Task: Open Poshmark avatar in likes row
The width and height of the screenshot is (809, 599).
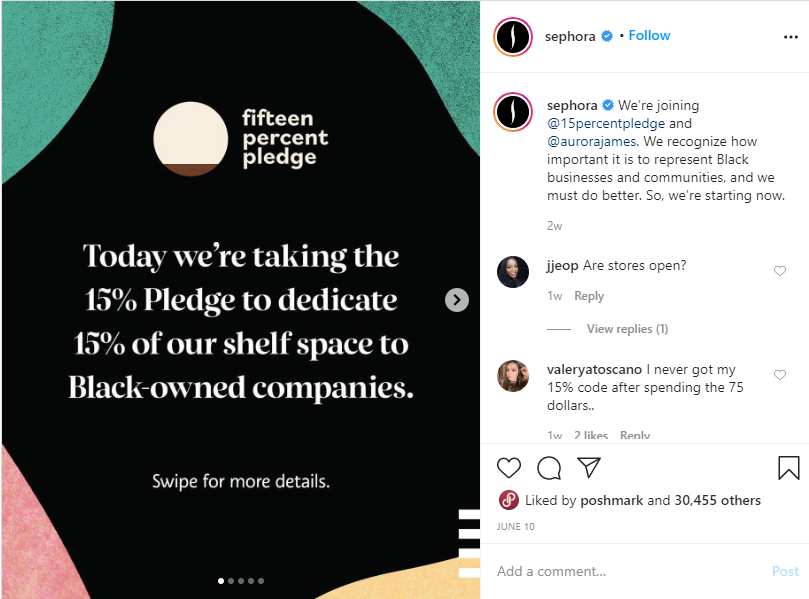Action: tap(508, 500)
